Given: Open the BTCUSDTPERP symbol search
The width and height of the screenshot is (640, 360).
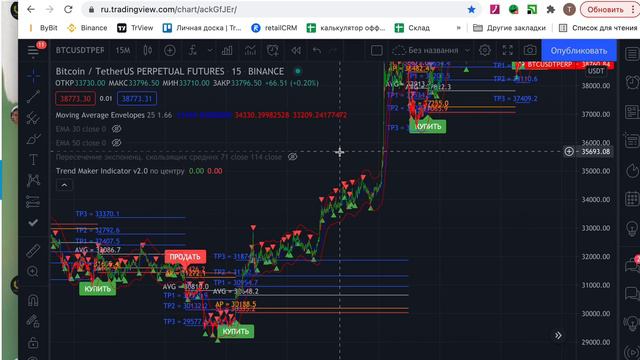Looking at the screenshot, I should 80,50.
